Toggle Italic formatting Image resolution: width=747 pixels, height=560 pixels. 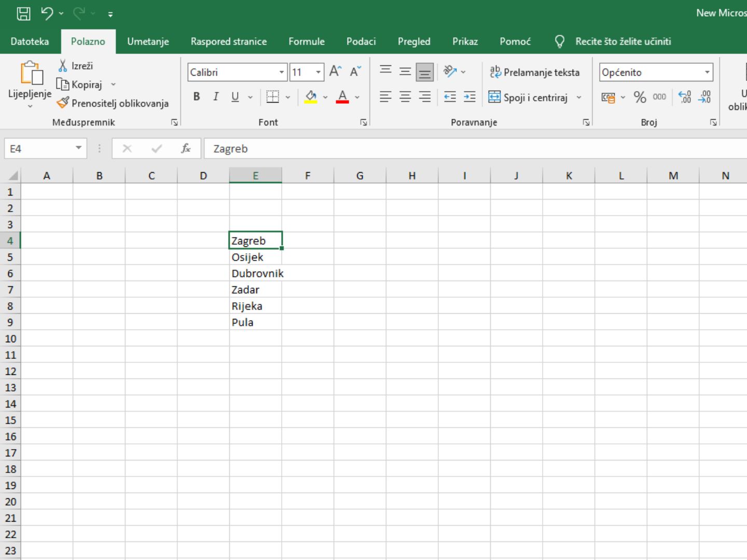coord(216,96)
